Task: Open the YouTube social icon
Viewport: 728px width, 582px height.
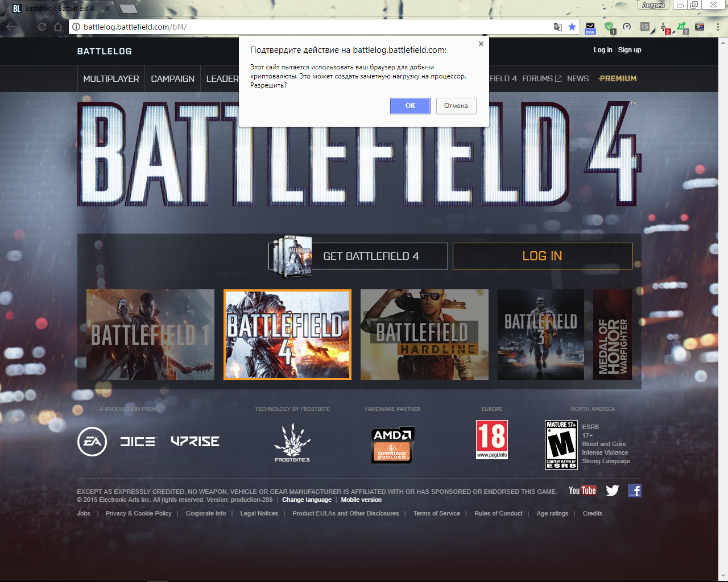Action: pos(582,490)
